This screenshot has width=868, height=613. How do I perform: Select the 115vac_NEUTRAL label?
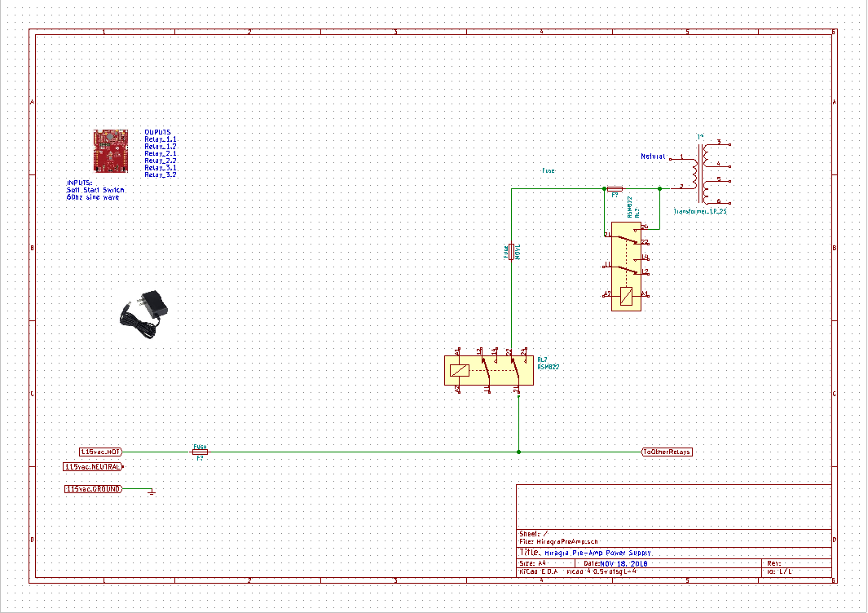[x=93, y=467]
